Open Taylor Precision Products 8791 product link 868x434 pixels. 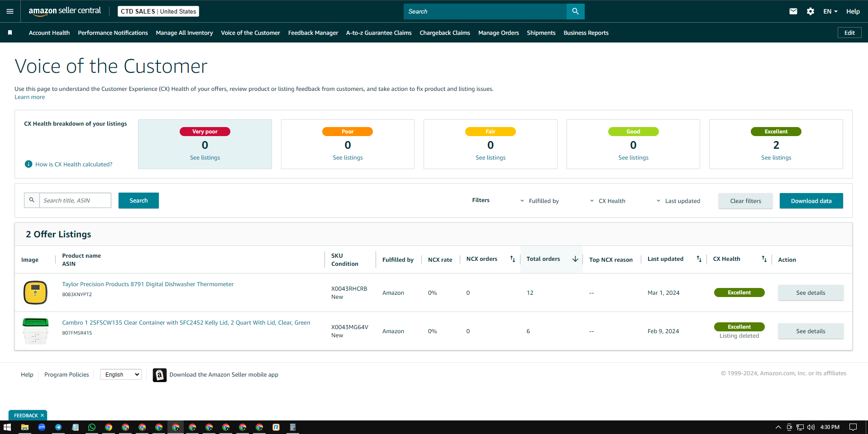(x=148, y=284)
